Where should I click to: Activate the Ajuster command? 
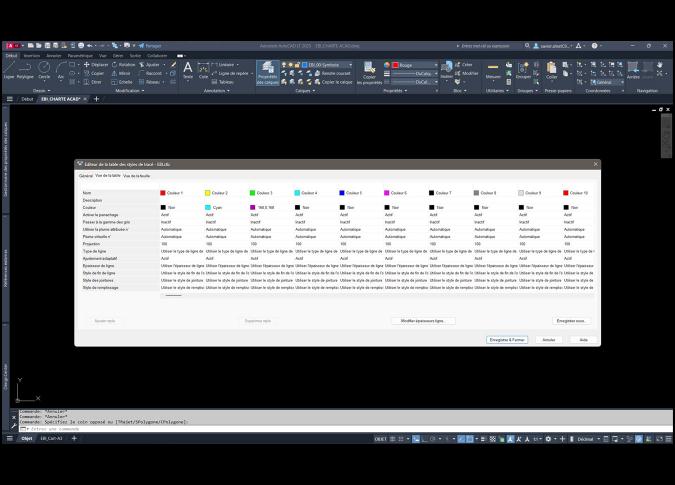pyautogui.click(x=149, y=65)
